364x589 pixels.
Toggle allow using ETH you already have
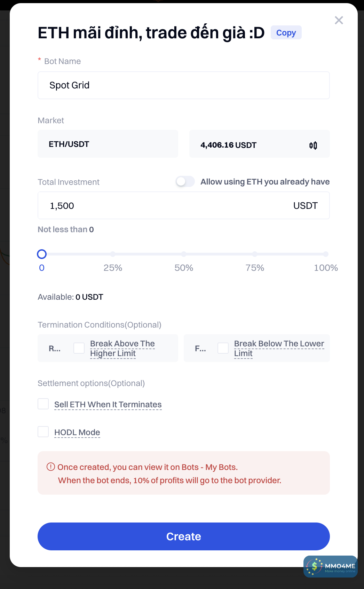tap(185, 181)
